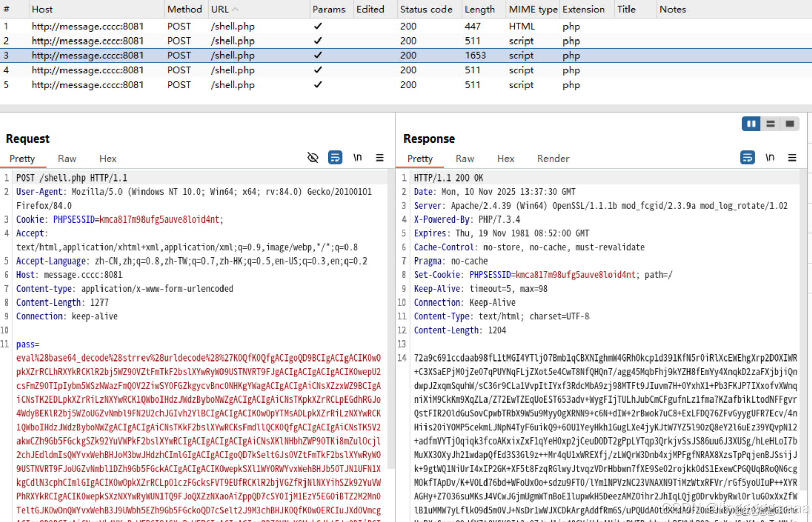
Task: Open the Response Raw tab
Action: pos(465,158)
